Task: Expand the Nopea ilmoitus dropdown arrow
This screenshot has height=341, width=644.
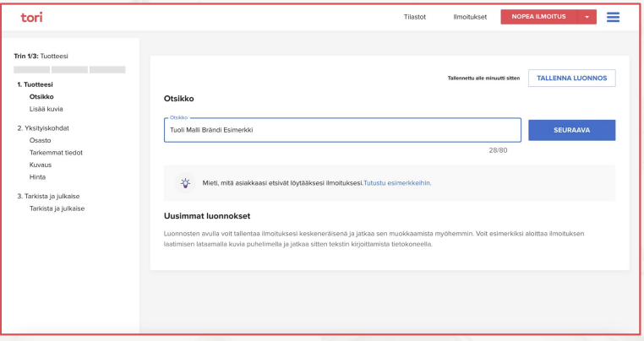Action: tap(587, 17)
